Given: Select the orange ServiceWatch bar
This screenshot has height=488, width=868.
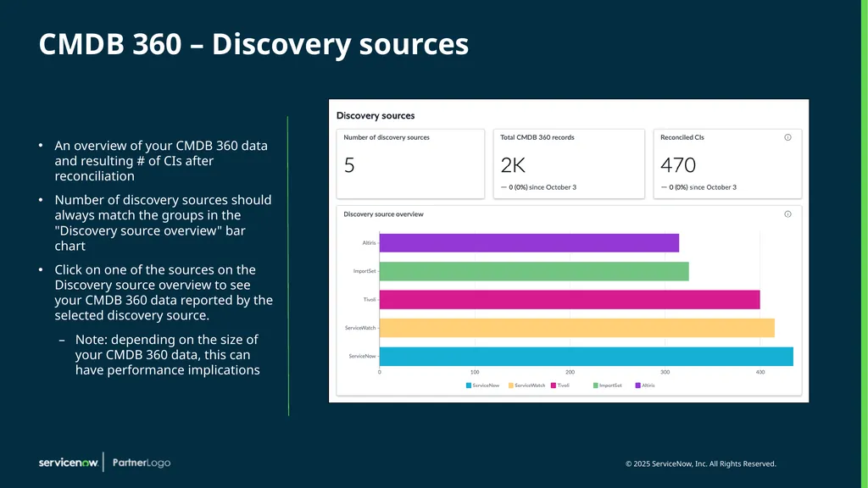Looking at the screenshot, I should point(576,328).
